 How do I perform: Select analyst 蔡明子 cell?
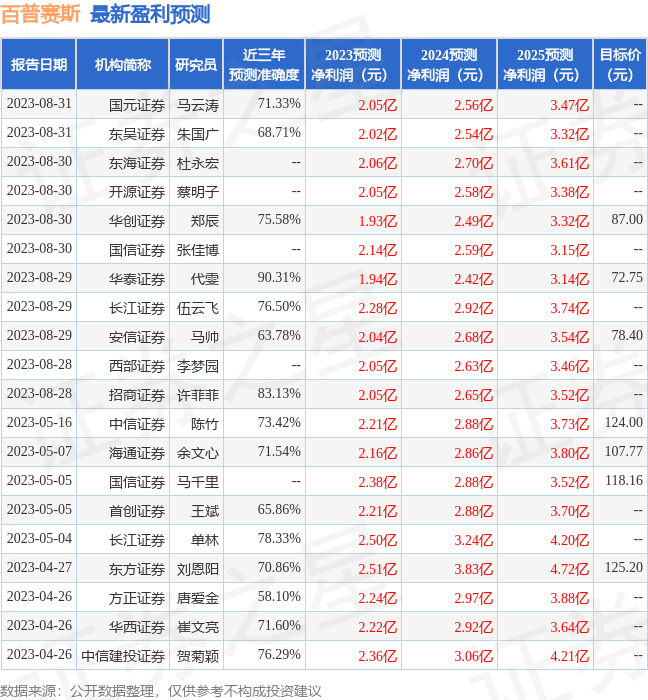pos(198,192)
